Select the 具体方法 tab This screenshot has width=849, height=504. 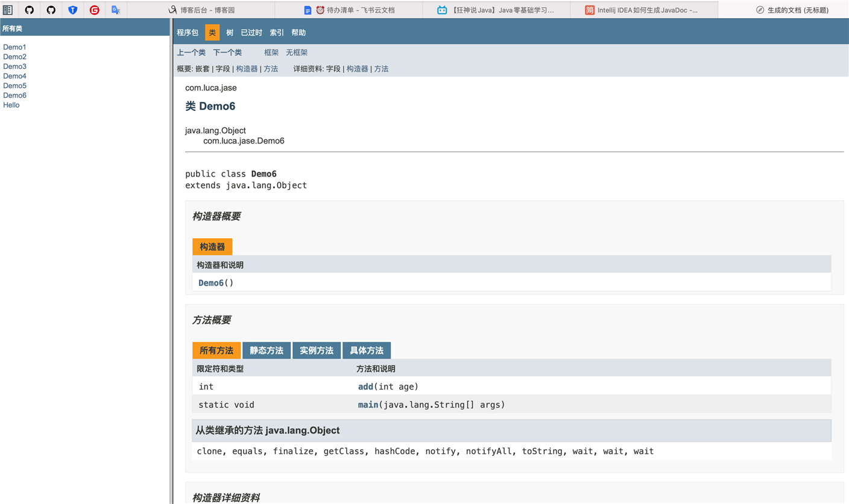[x=367, y=350]
